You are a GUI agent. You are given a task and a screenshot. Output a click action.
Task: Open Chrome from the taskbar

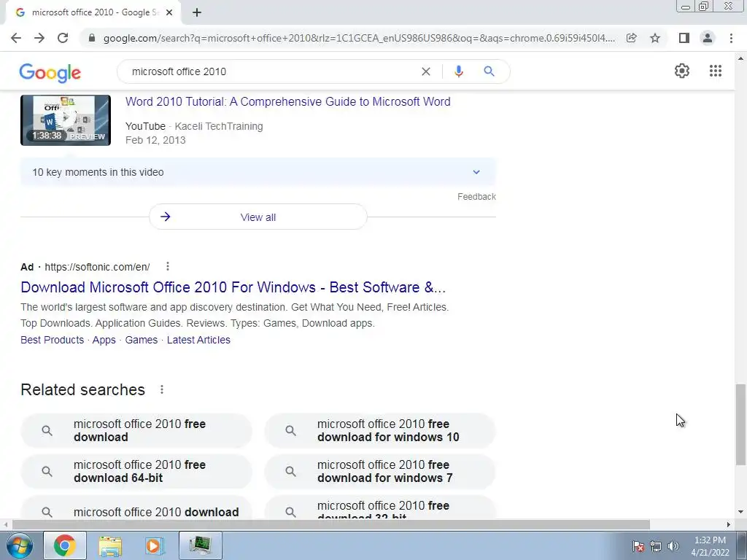click(65, 545)
